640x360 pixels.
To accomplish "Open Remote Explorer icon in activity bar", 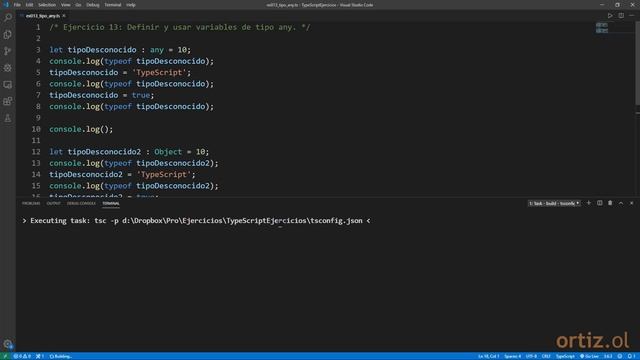I will tap(8, 84).
